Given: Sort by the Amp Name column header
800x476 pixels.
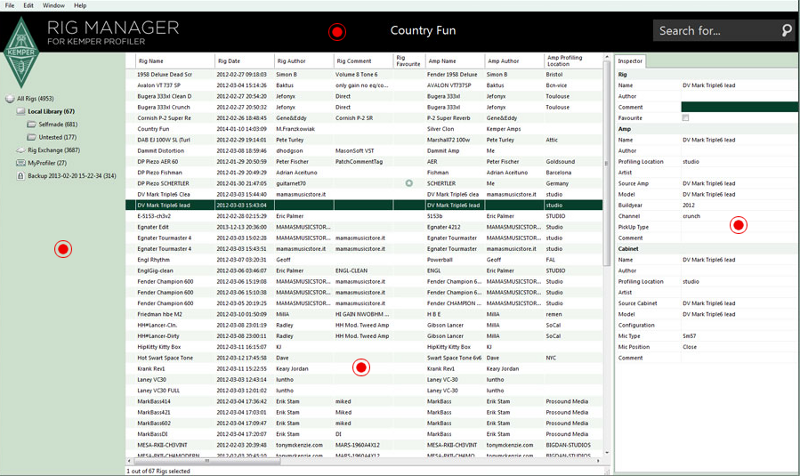Looking at the screenshot, I should pos(455,61).
